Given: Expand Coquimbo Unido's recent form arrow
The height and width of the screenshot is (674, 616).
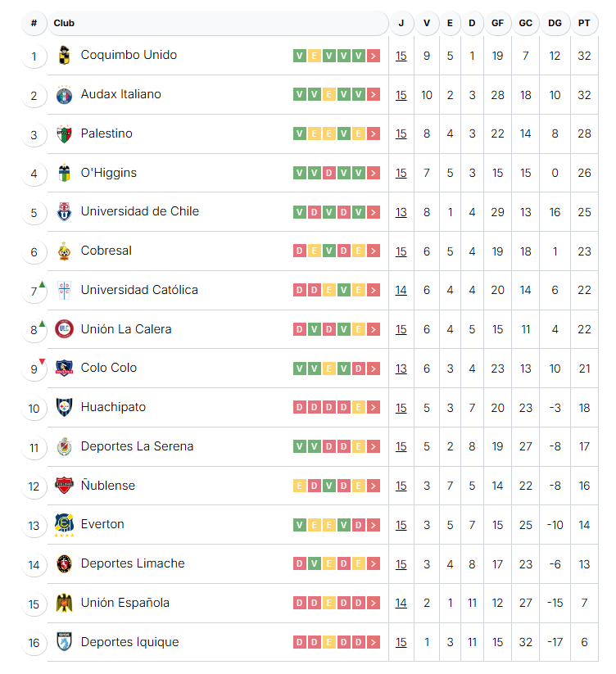Looking at the screenshot, I should pyautogui.click(x=374, y=56).
